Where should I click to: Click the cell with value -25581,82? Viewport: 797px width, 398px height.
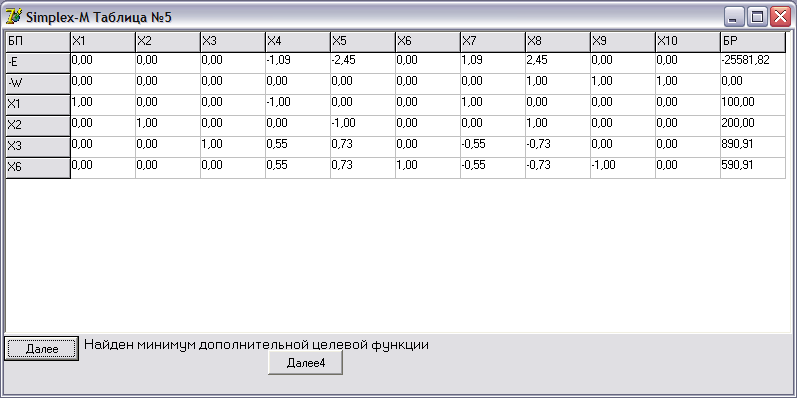pyautogui.click(x=753, y=63)
